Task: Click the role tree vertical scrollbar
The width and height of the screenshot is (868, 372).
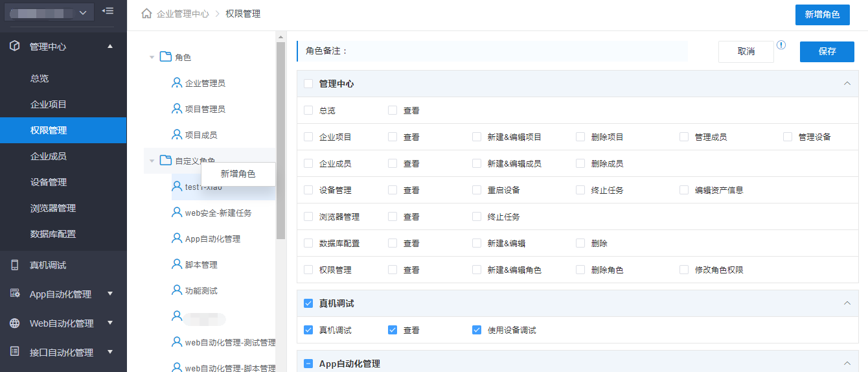Action: coord(280,141)
